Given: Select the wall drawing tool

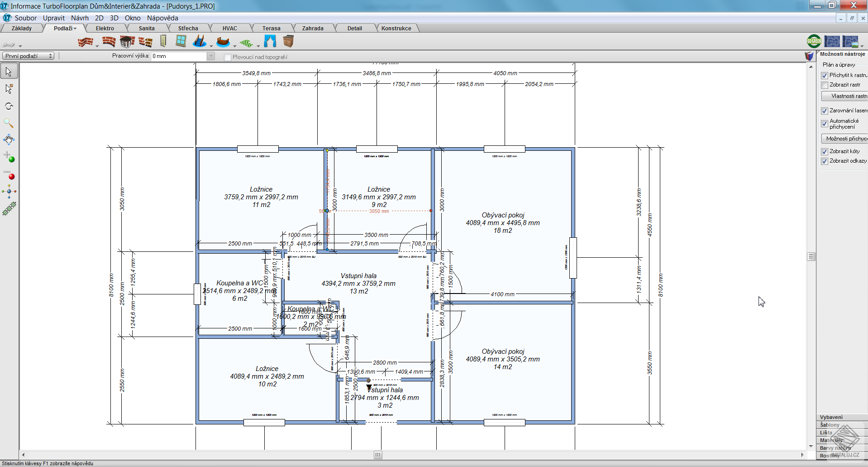Looking at the screenshot, I should (85, 41).
